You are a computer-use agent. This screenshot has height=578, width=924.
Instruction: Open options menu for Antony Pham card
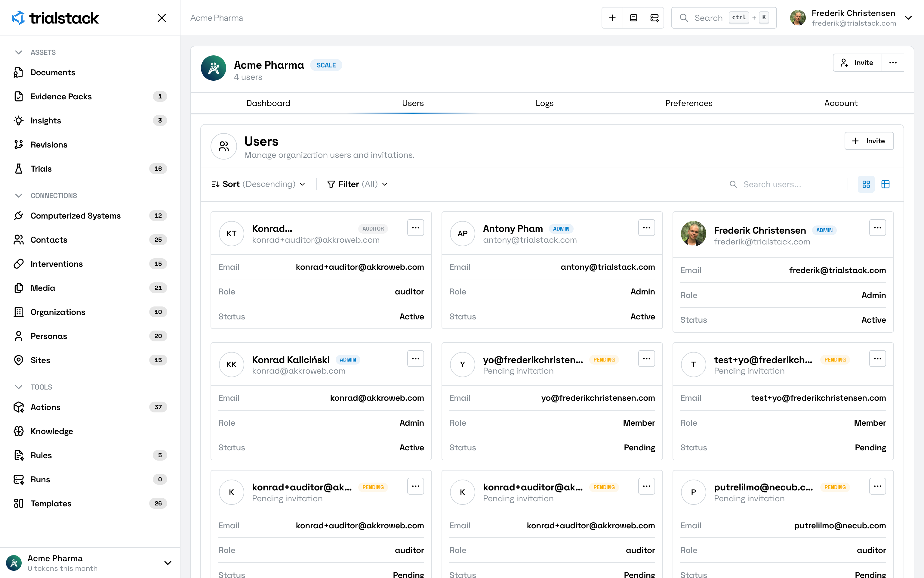(x=646, y=228)
